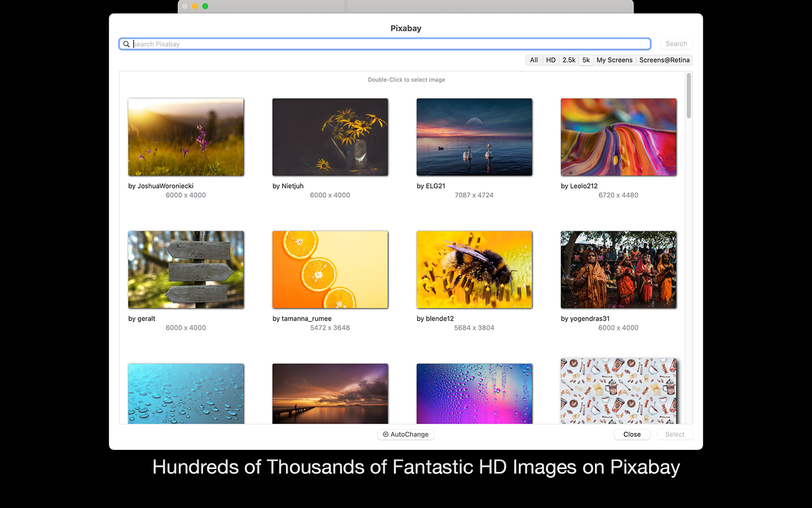Select the yellow flowers image by Nietjuh

point(330,137)
